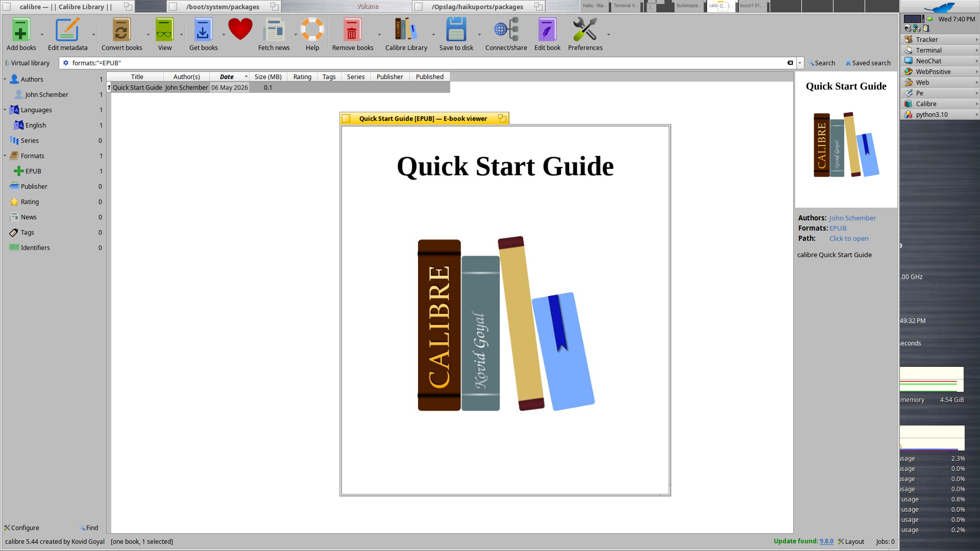Image resolution: width=980 pixels, height=551 pixels.
Task: Open the Save to disk dropdown arrow
Action: pos(479,35)
